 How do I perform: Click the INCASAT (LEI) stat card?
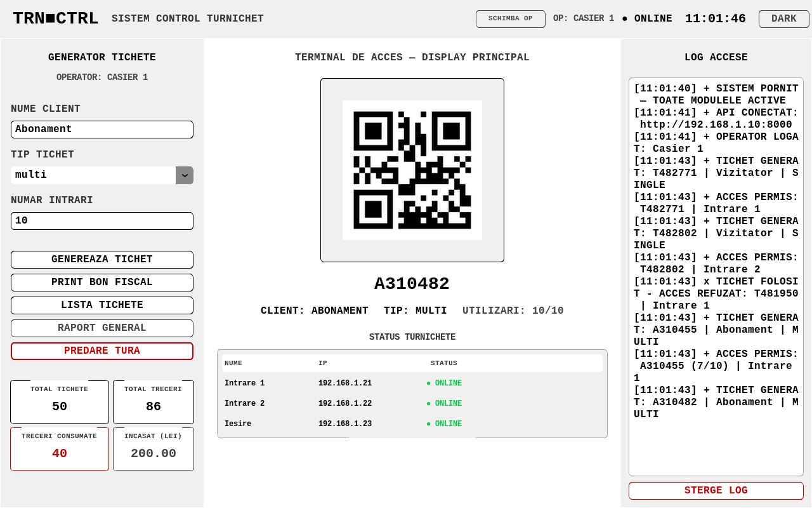pos(154,449)
